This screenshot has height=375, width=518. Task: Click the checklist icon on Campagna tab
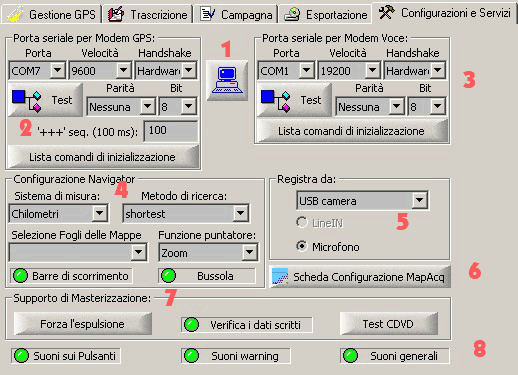pyautogui.click(x=207, y=14)
